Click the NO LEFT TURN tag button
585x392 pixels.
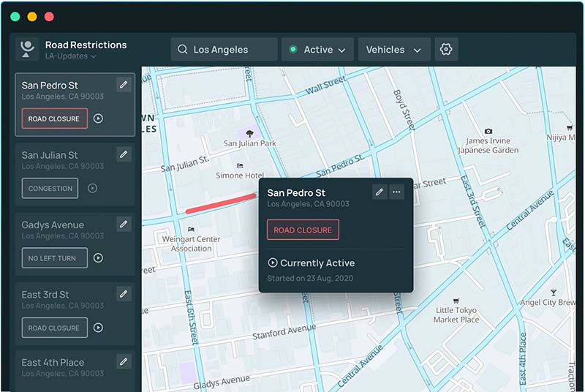pyautogui.click(x=54, y=258)
